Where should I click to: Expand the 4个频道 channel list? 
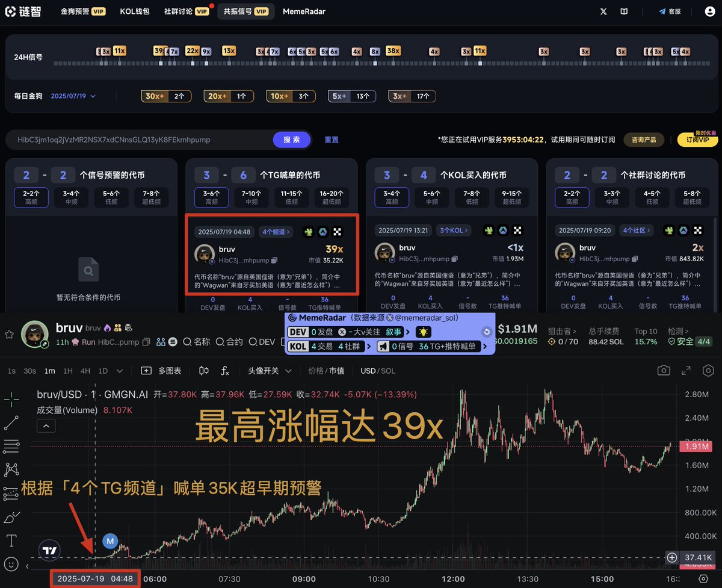pos(276,231)
